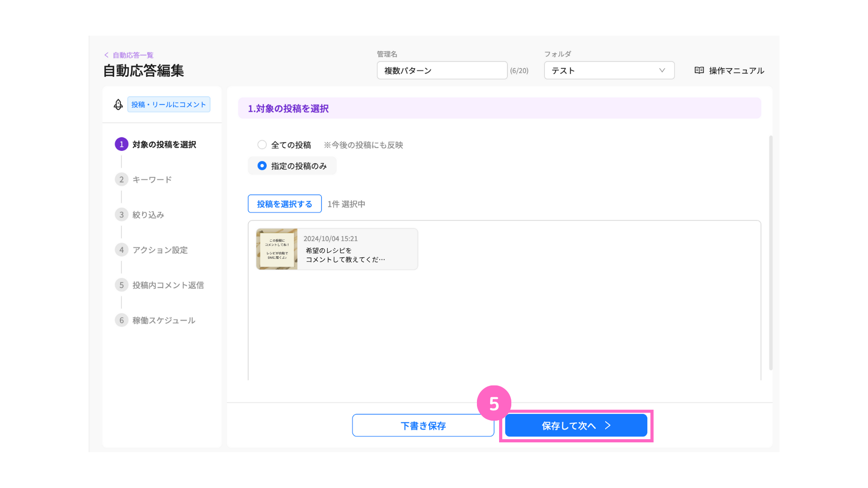Click the folder dropdown chevron arrow

click(x=662, y=70)
